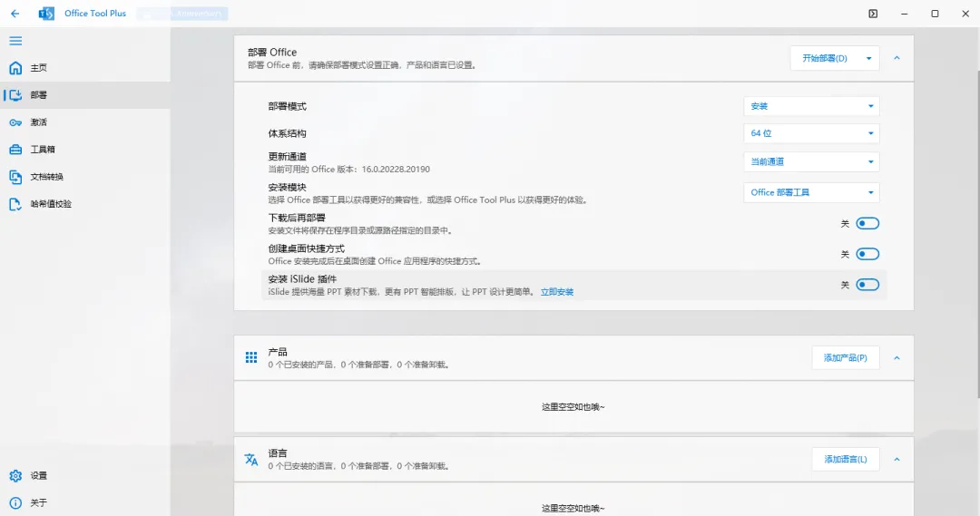Click the about info icon
980x516 pixels.
click(15, 502)
